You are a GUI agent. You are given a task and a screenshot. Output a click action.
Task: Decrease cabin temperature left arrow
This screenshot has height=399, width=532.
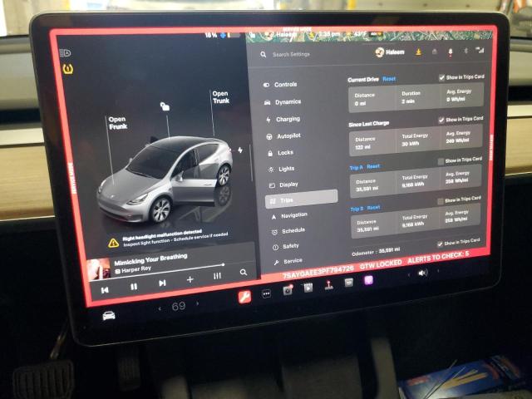click(160, 308)
